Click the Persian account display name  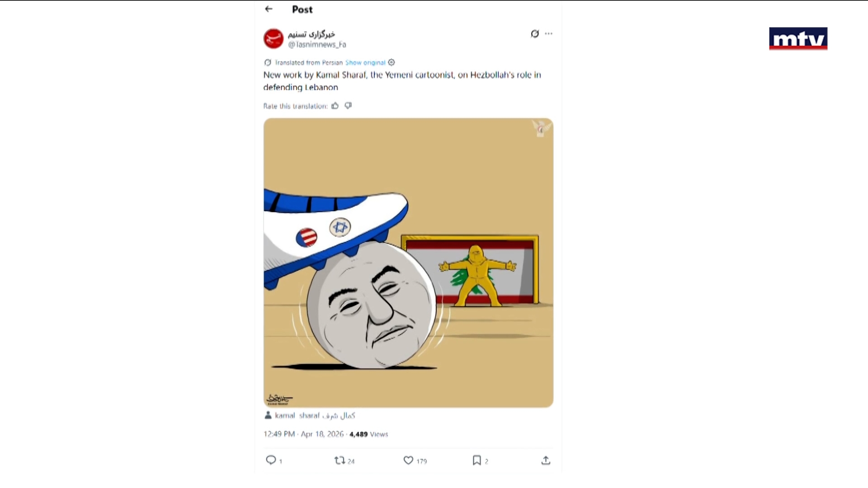tap(311, 34)
